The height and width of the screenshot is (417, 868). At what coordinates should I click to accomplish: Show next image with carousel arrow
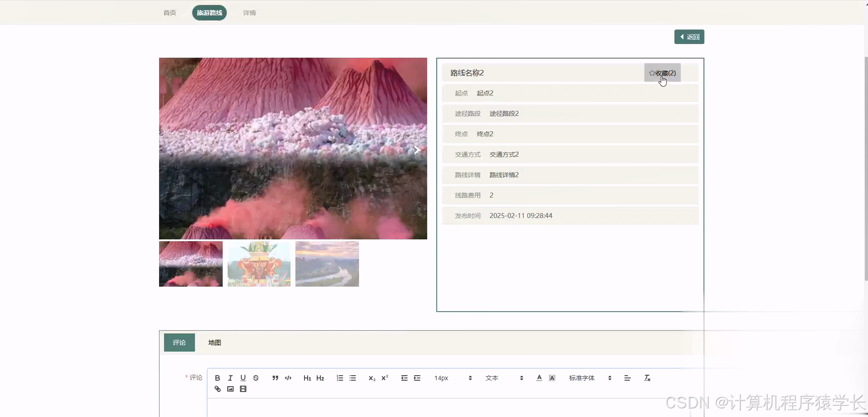click(x=417, y=150)
